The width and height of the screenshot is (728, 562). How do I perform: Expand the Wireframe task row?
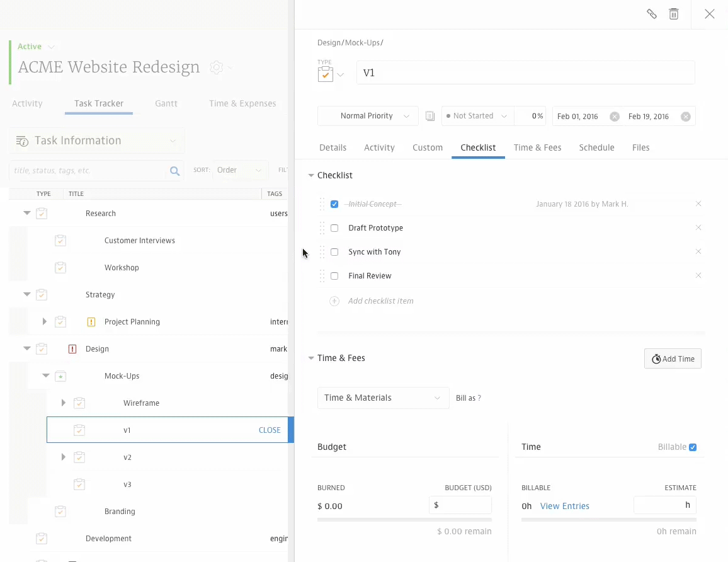click(63, 403)
